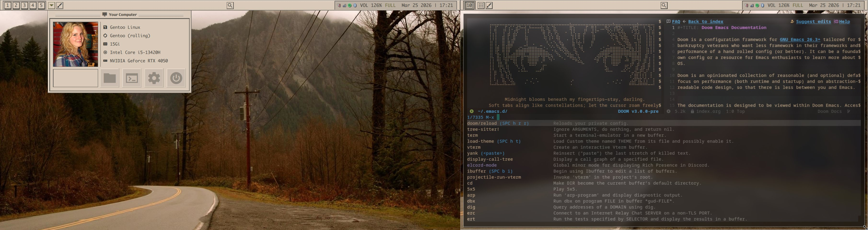
Task: Select the yank (<paste>) command row
Action: tap(664, 153)
